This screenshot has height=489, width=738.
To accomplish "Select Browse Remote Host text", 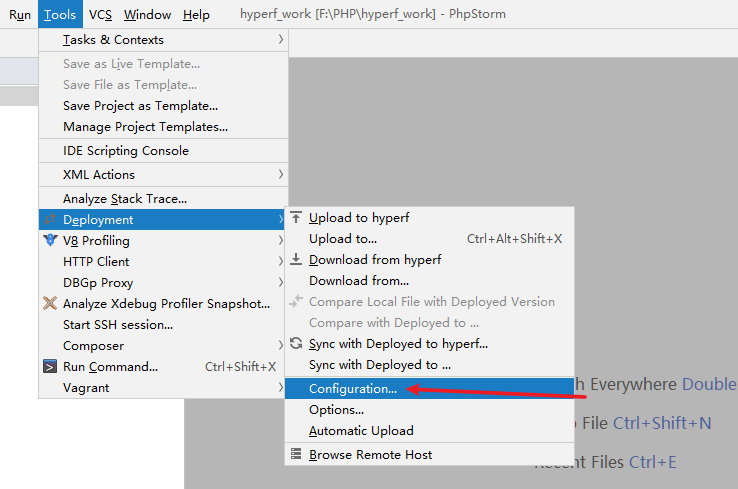I will point(370,455).
